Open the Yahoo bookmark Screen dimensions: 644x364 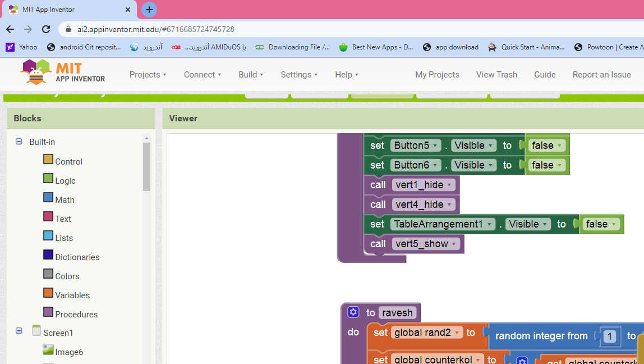(22, 47)
